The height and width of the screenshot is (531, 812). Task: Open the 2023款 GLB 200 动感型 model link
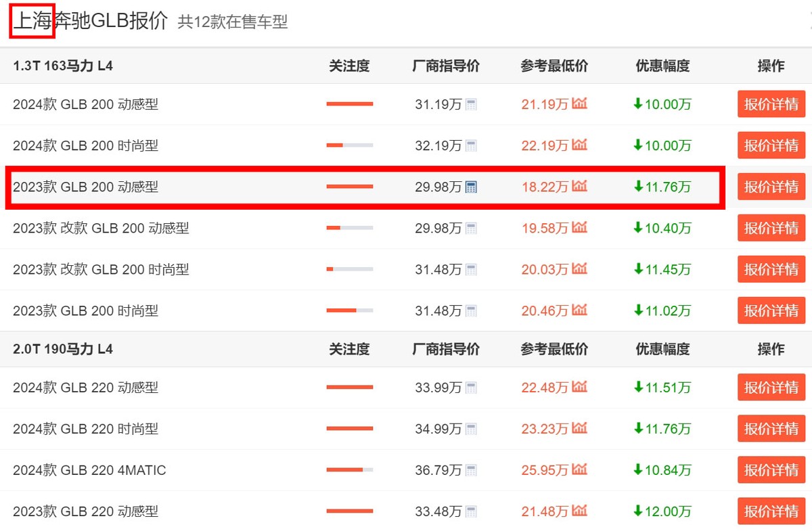pos(85,187)
